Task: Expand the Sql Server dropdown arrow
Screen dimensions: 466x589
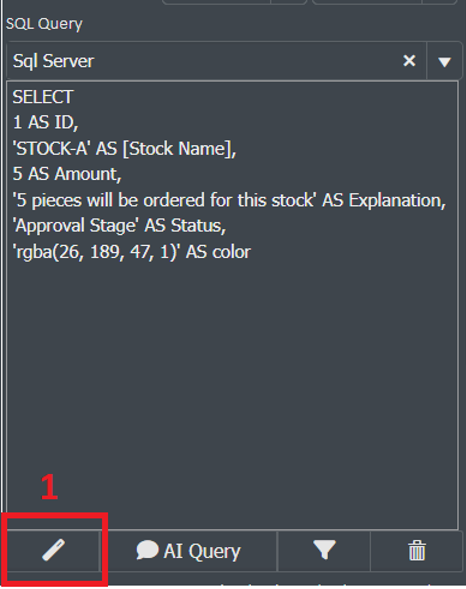Action: tap(444, 61)
